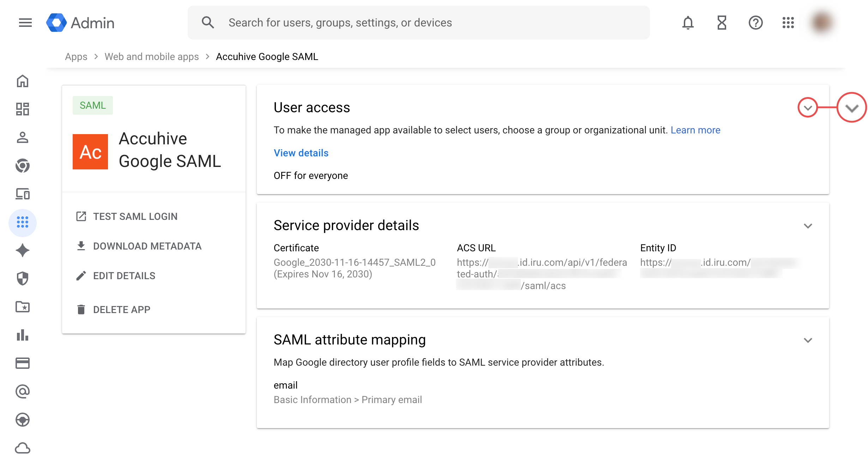Open the Gemini sparkle icon in sidebar
868x468 pixels.
pyautogui.click(x=23, y=250)
